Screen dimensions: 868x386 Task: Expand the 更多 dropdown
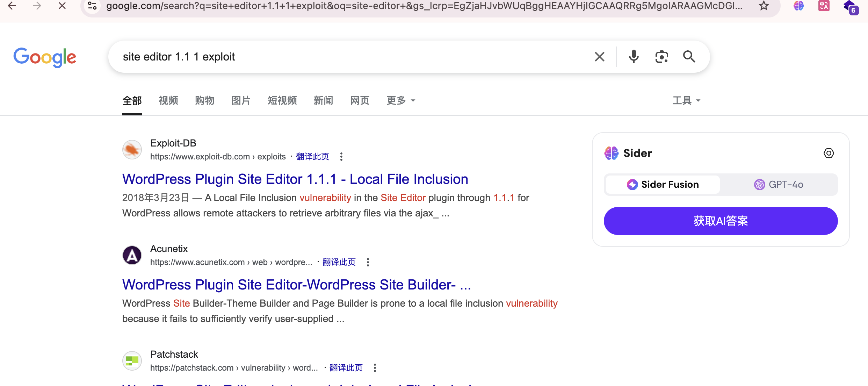pyautogui.click(x=401, y=101)
